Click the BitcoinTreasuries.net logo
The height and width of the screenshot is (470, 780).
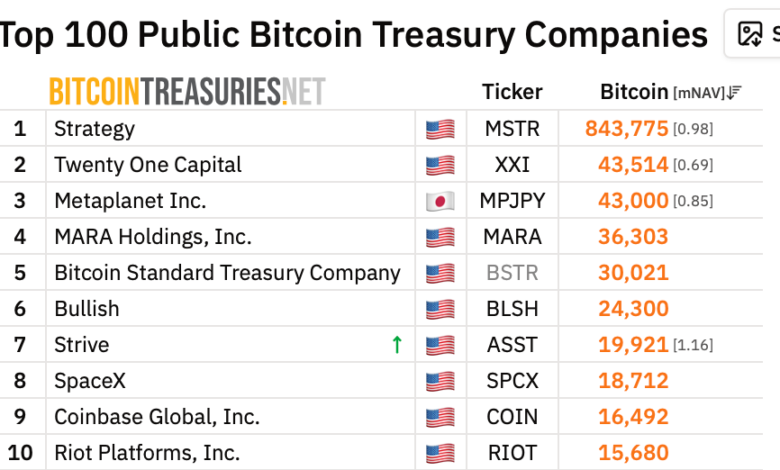tap(187, 92)
